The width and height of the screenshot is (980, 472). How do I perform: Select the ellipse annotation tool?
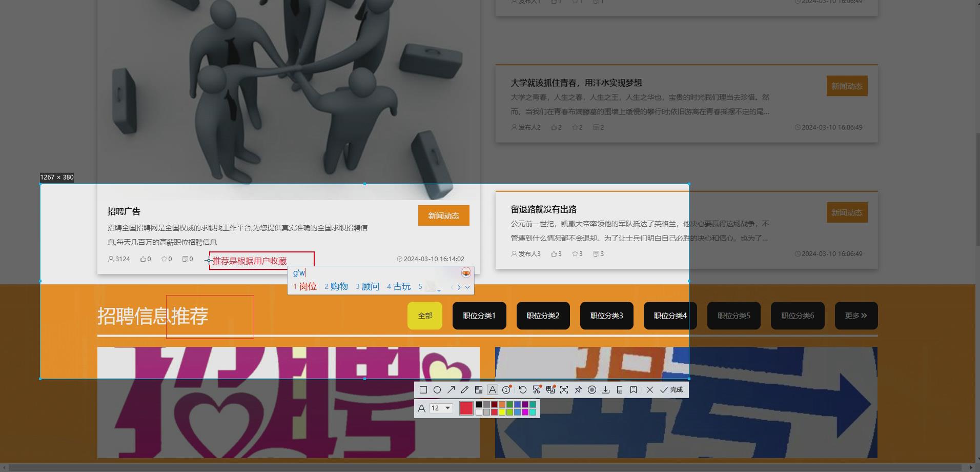pyautogui.click(x=438, y=390)
